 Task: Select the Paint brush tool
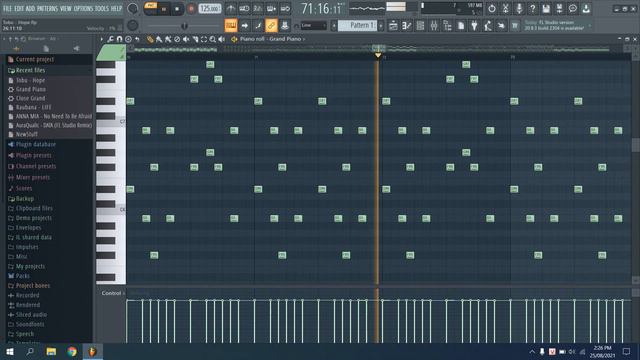159,39
